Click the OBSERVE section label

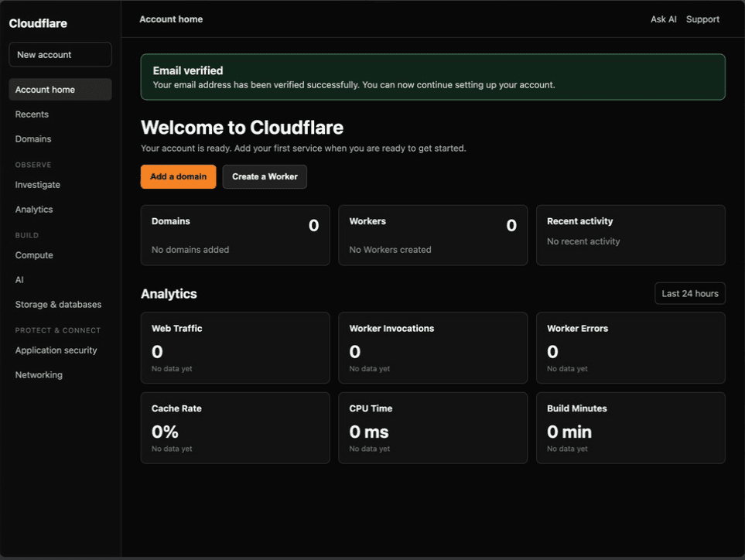point(33,165)
